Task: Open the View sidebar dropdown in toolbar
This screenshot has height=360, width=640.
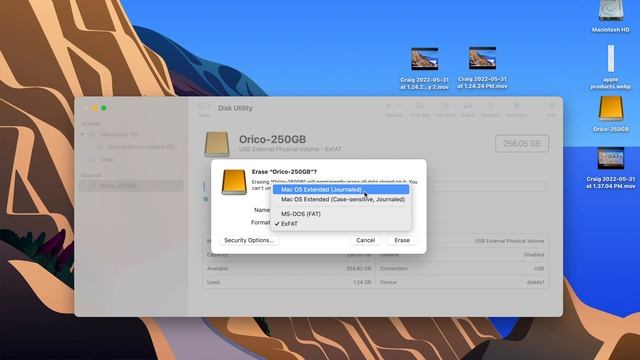Action: coord(204,107)
